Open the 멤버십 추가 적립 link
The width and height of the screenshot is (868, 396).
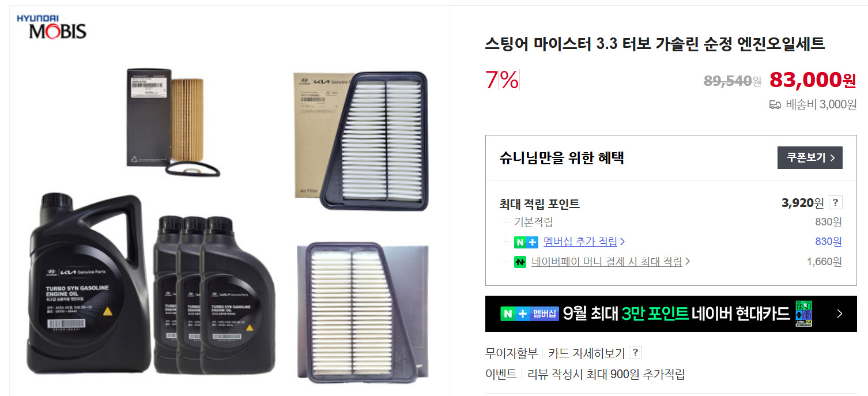[580, 242]
